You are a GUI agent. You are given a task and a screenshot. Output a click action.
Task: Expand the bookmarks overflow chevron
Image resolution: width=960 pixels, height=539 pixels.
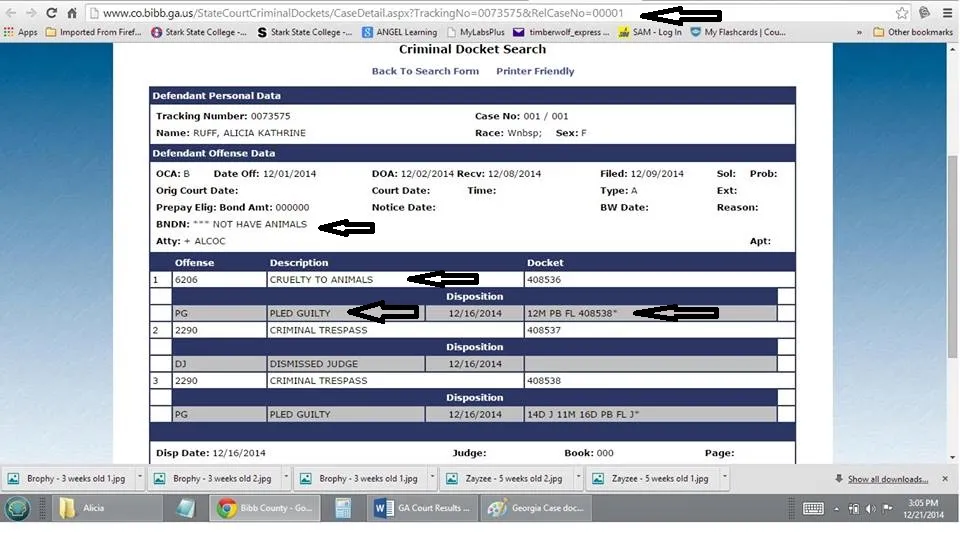[859, 32]
